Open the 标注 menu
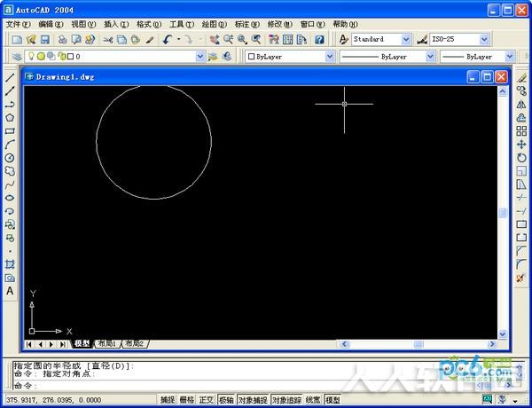The image size is (532, 408). (247, 24)
